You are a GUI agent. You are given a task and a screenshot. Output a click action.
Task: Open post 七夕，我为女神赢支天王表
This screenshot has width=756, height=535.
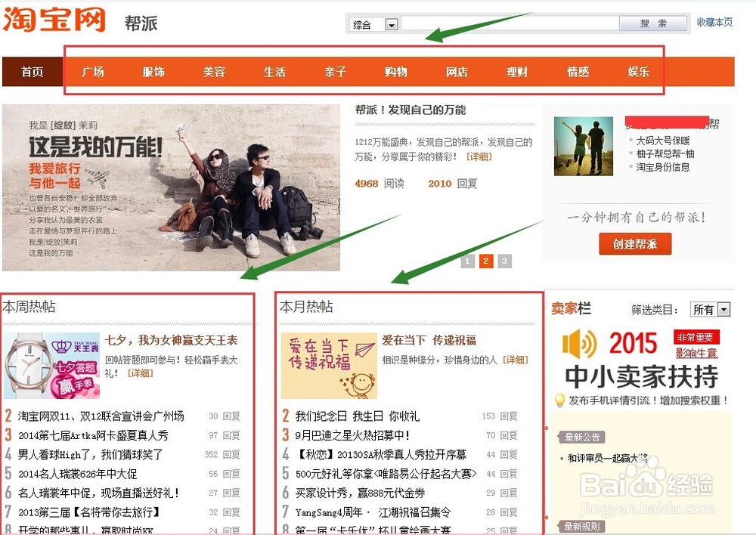pyautogui.click(x=171, y=340)
